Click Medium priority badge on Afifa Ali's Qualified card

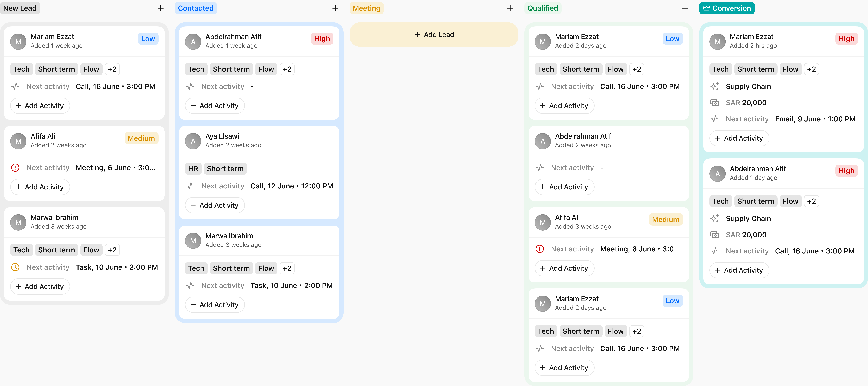[x=666, y=220]
